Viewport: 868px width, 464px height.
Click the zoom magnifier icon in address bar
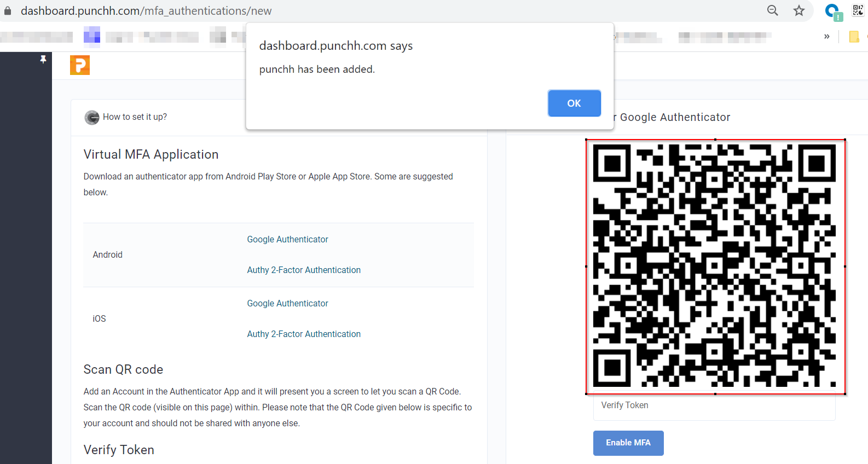[772, 10]
